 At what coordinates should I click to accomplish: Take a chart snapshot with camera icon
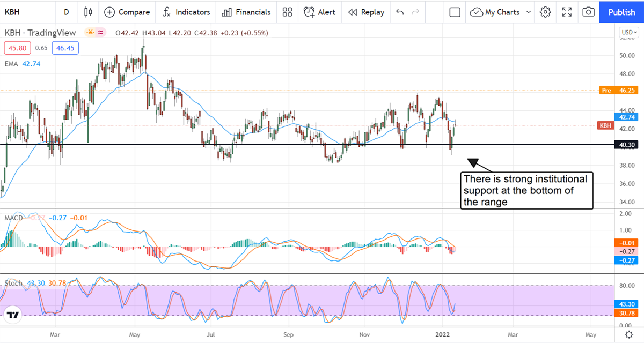588,12
